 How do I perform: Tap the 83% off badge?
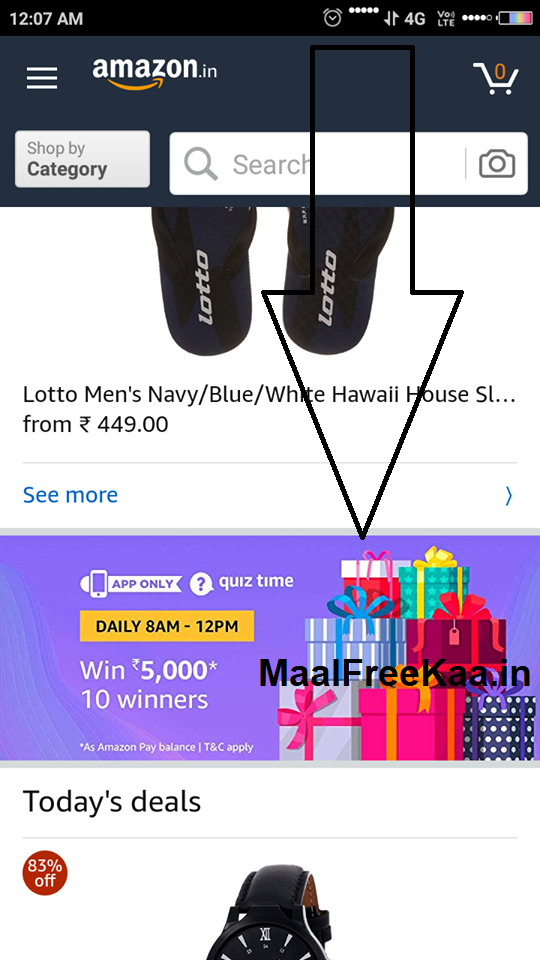45,873
